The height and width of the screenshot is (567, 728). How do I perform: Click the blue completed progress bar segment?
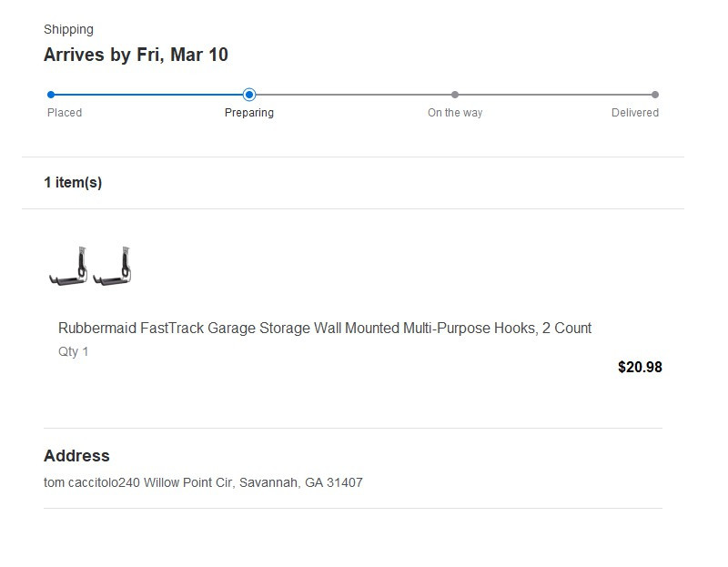tap(148, 95)
